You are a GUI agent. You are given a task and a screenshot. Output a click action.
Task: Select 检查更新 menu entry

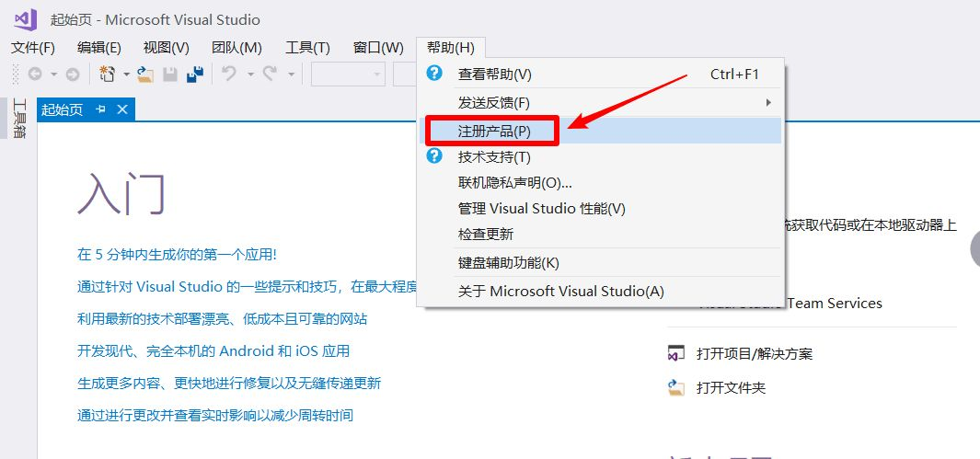[601, 235]
